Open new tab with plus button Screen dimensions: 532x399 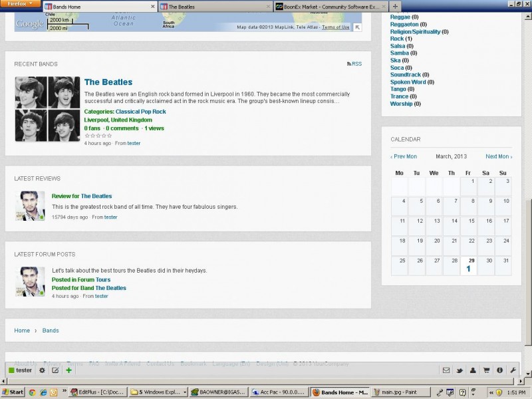click(395, 7)
